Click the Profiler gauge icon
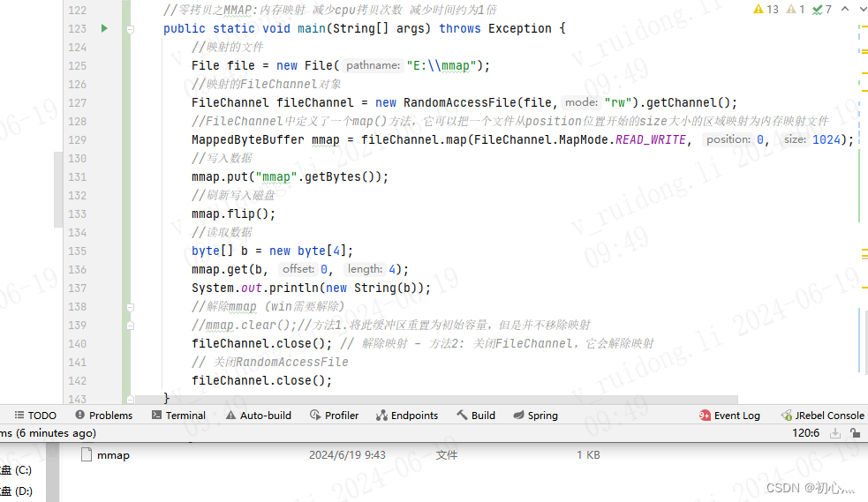This screenshot has height=502, width=868. click(x=315, y=415)
